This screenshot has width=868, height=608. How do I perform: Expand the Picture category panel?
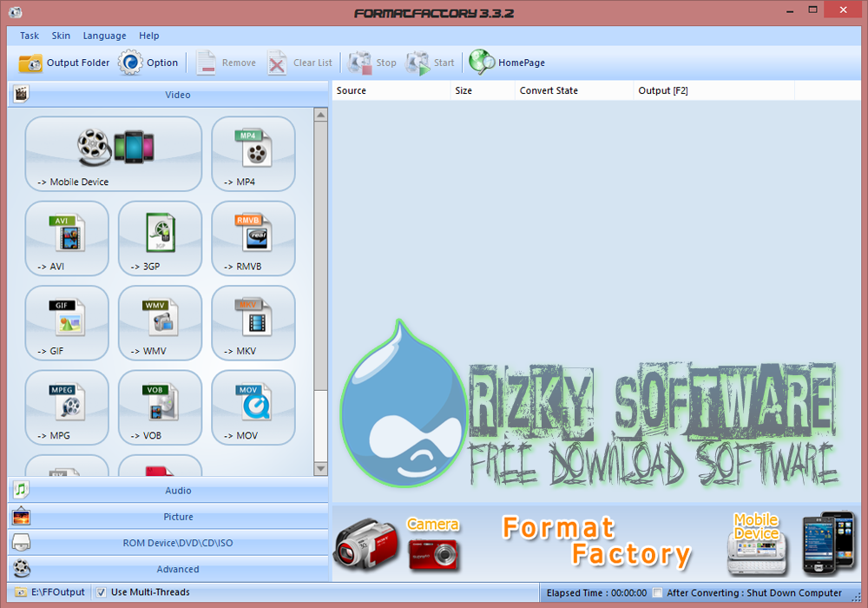pyautogui.click(x=168, y=517)
